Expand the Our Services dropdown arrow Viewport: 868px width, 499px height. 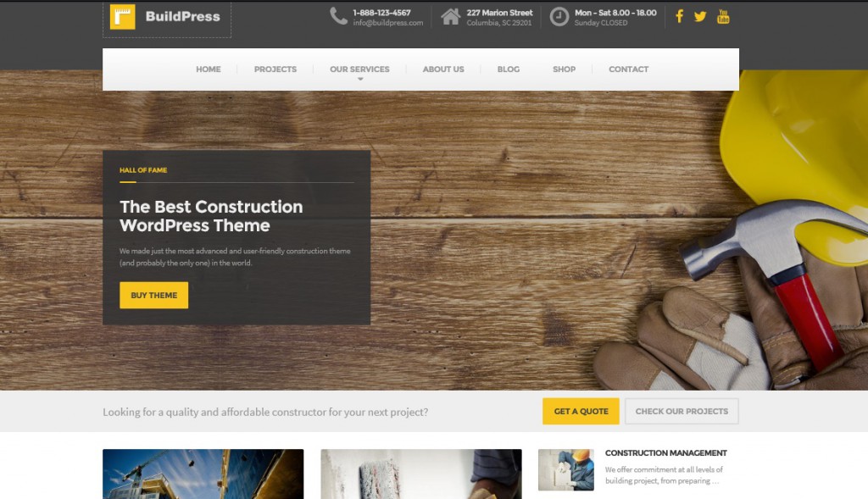coord(359,79)
